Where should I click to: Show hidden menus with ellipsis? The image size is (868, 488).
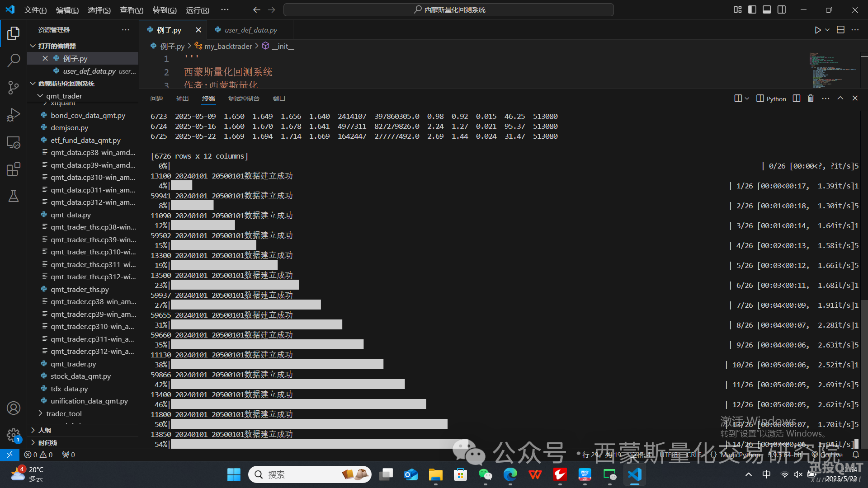pos(225,9)
